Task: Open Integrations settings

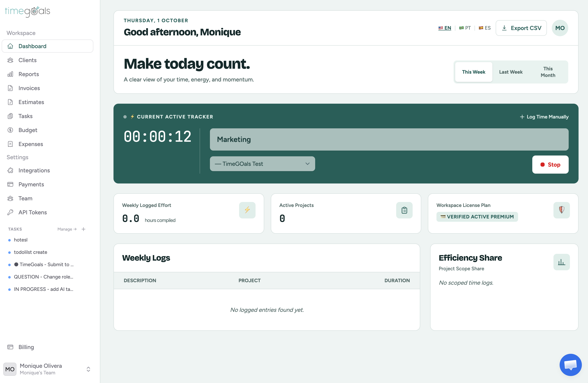Action: pyautogui.click(x=47, y=170)
